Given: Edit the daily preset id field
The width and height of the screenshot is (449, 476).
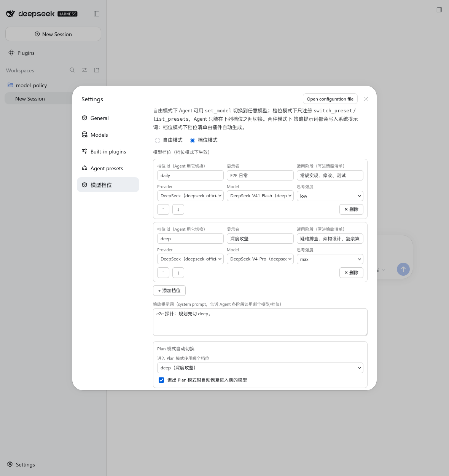Looking at the screenshot, I should point(190,175).
